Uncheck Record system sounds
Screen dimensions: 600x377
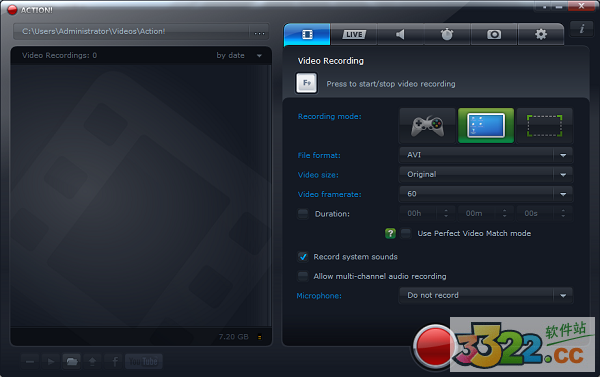click(303, 256)
